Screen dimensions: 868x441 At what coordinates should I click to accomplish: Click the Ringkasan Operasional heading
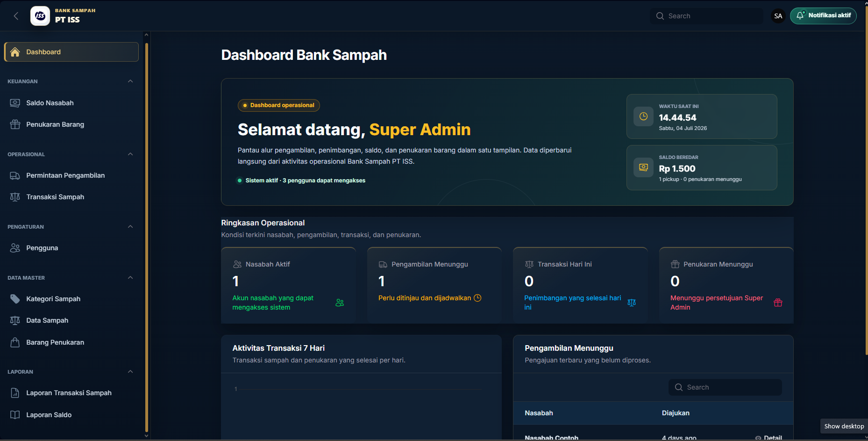point(263,223)
